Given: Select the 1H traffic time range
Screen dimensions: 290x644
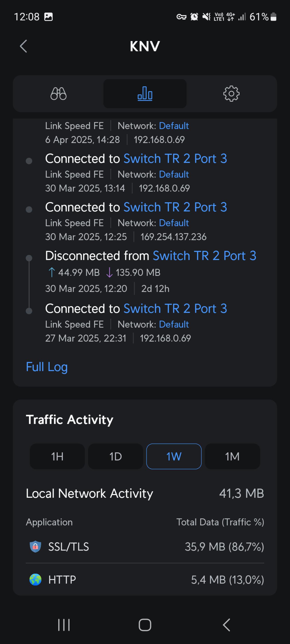Looking at the screenshot, I should point(57,456).
